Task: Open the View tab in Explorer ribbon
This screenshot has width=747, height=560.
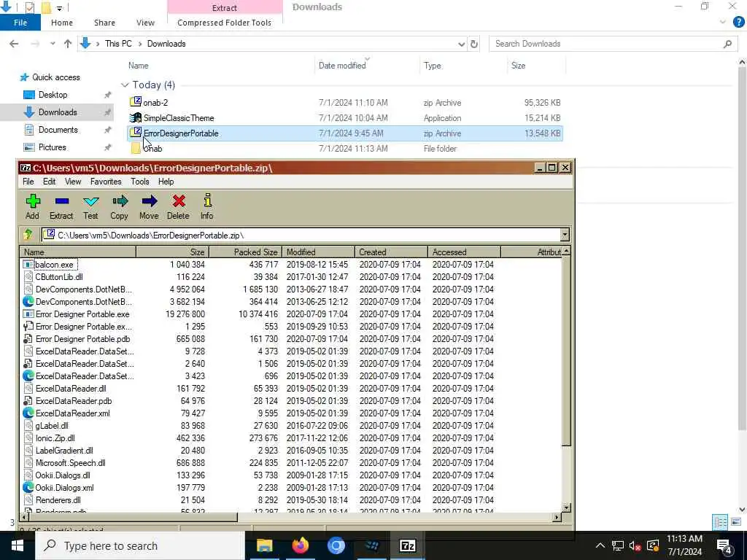Action: pyautogui.click(x=145, y=23)
